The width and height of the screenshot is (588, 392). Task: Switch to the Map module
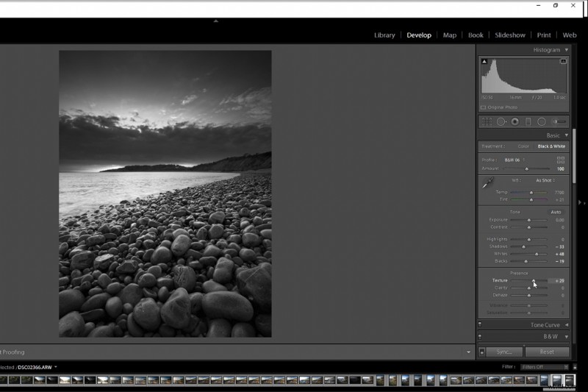[450, 35]
